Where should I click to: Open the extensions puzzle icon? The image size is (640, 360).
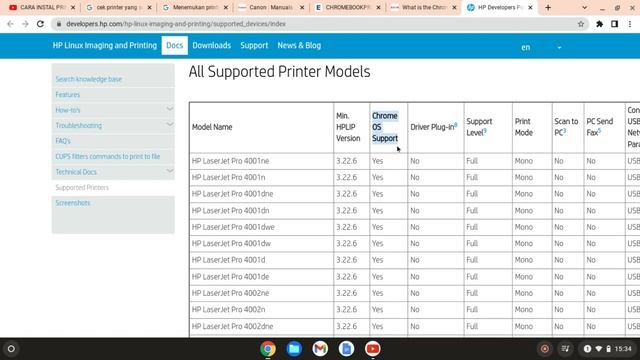click(599, 24)
